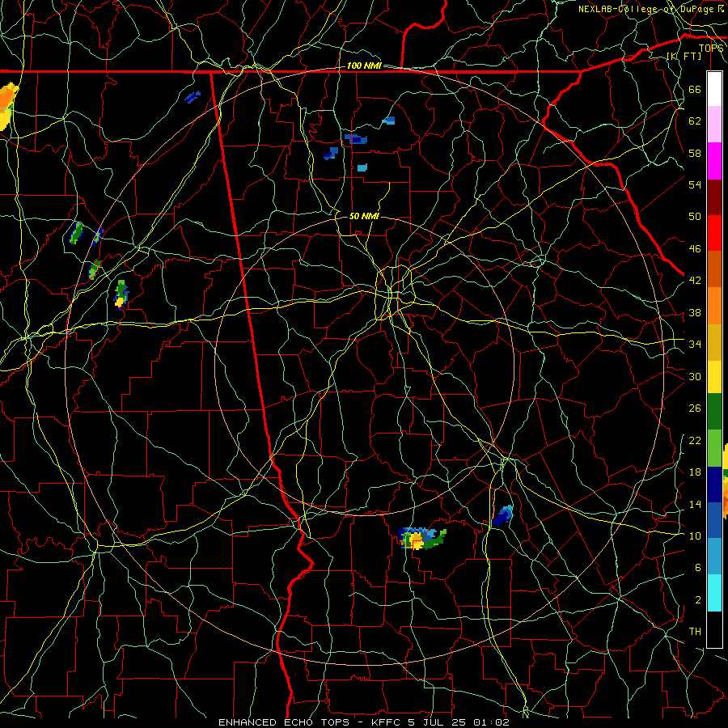Click the "66" scale label
The image size is (728, 728).
tap(695, 89)
